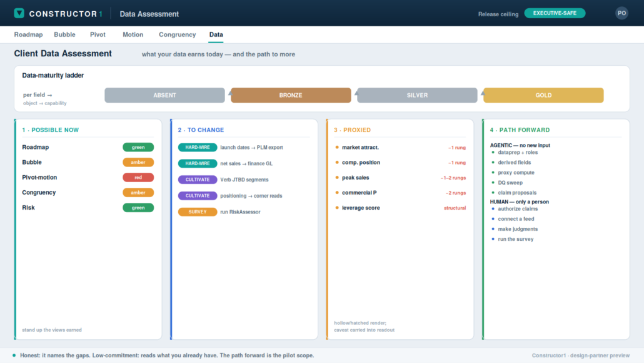Click 'run RiskAssessor' text
Screen dimensions: 644x363
[x=240, y=212]
